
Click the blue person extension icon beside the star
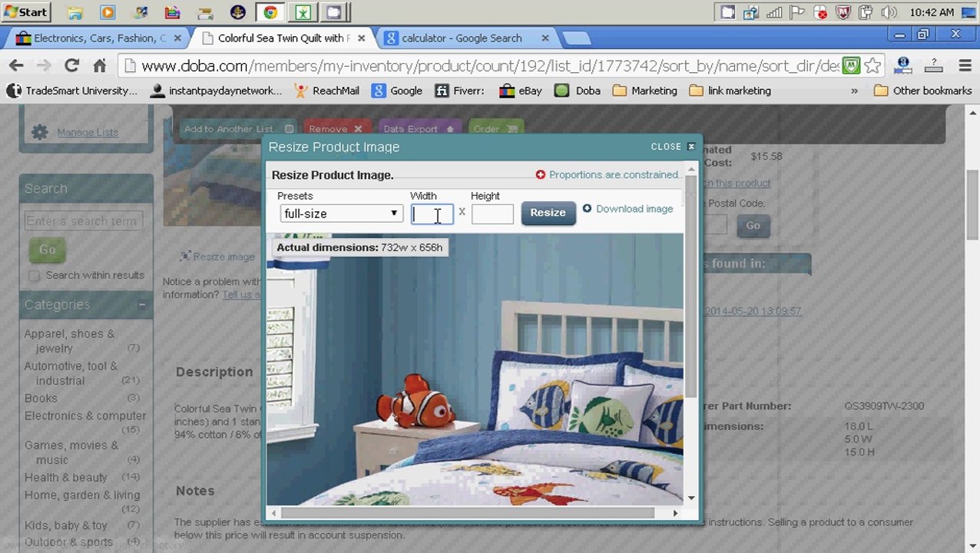click(903, 66)
